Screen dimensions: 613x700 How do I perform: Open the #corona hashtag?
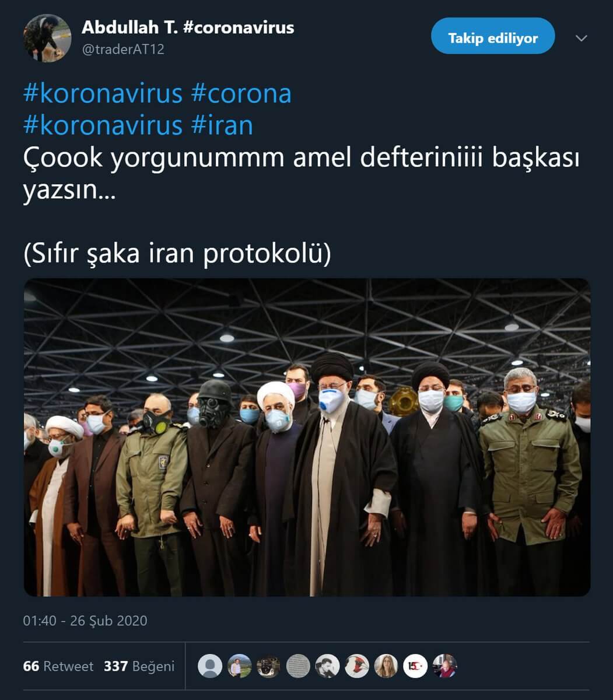click(x=241, y=93)
